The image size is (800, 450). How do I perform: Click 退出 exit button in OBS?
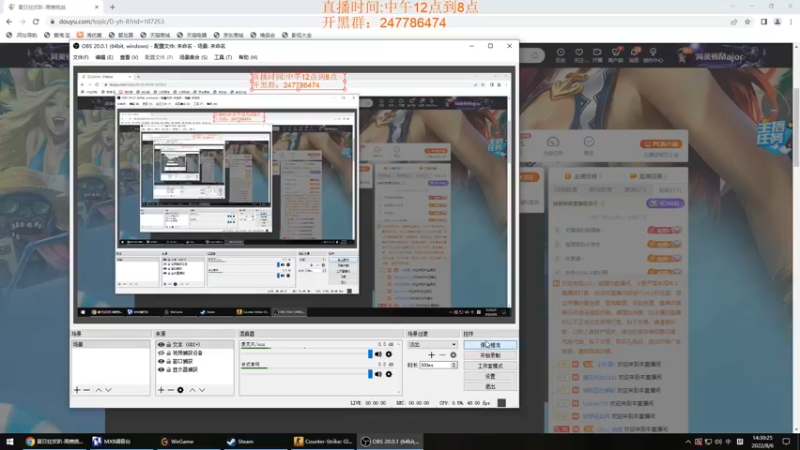pos(490,387)
